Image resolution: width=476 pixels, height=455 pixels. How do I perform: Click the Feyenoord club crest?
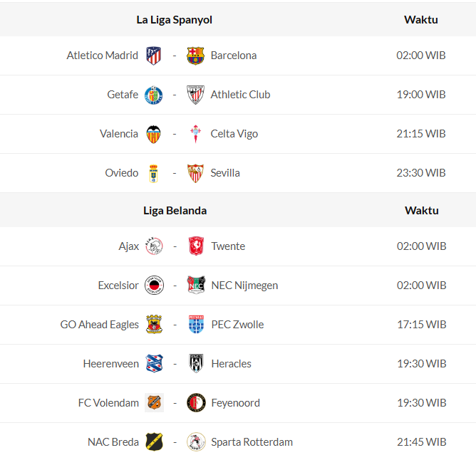195,403
